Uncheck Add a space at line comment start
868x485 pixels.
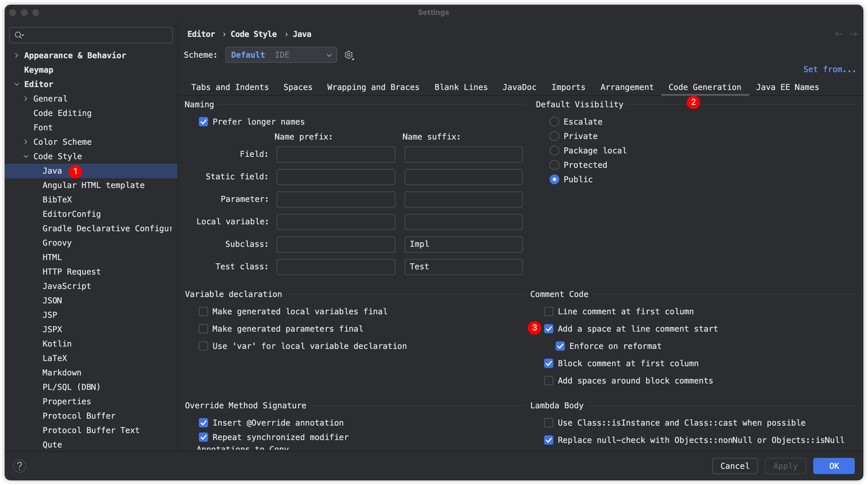coord(549,329)
